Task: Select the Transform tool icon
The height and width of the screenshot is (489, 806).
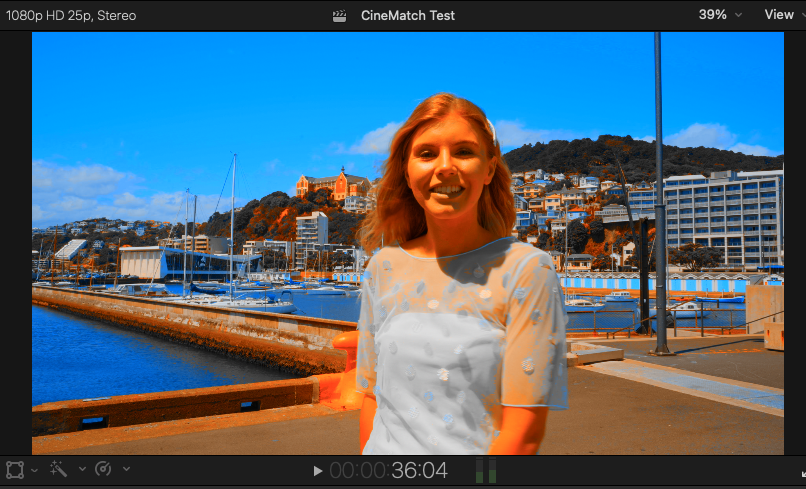Action: click(15, 469)
